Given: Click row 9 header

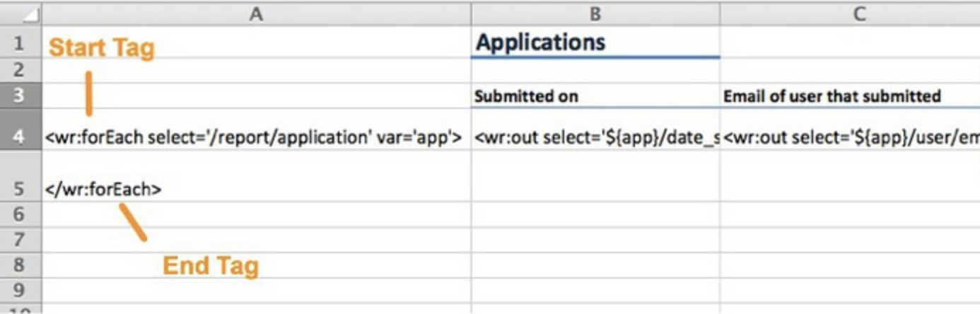Looking at the screenshot, I should (20, 289).
